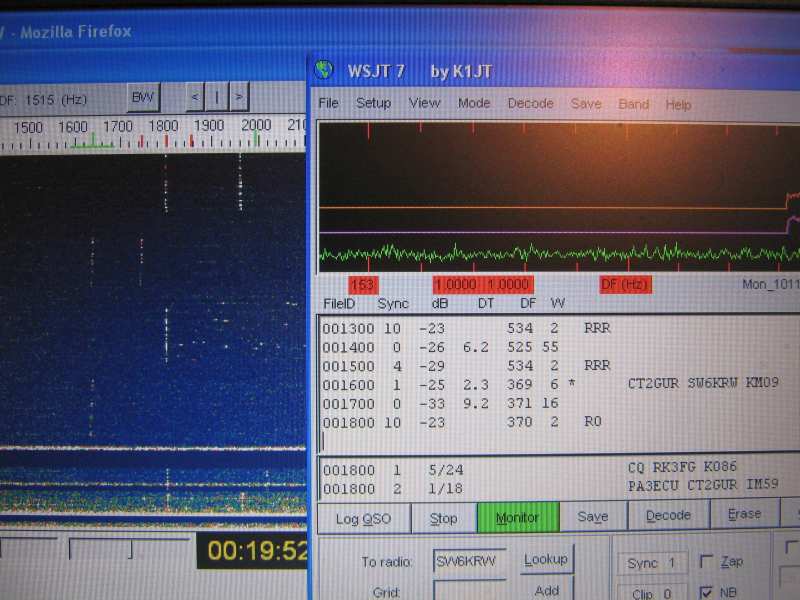
Task: Open the Mode menu
Action: (x=473, y=103)
